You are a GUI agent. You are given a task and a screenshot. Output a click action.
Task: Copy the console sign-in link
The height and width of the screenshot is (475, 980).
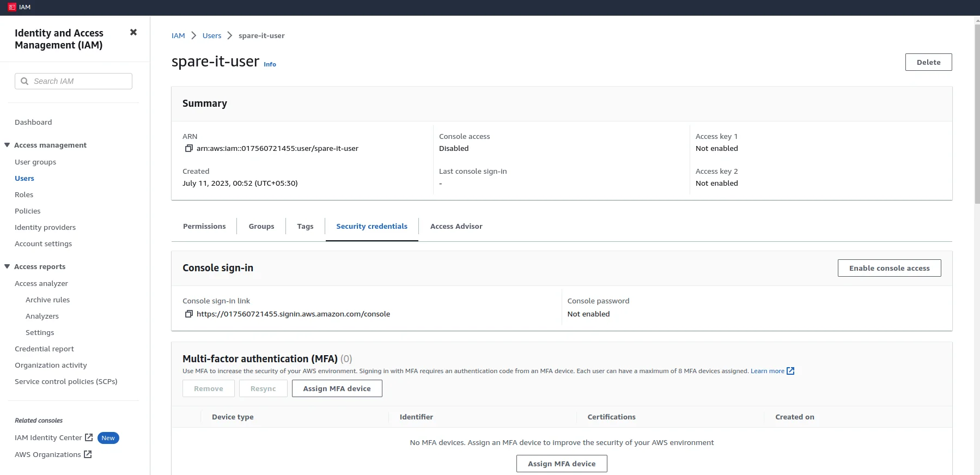tap(189, 314)
